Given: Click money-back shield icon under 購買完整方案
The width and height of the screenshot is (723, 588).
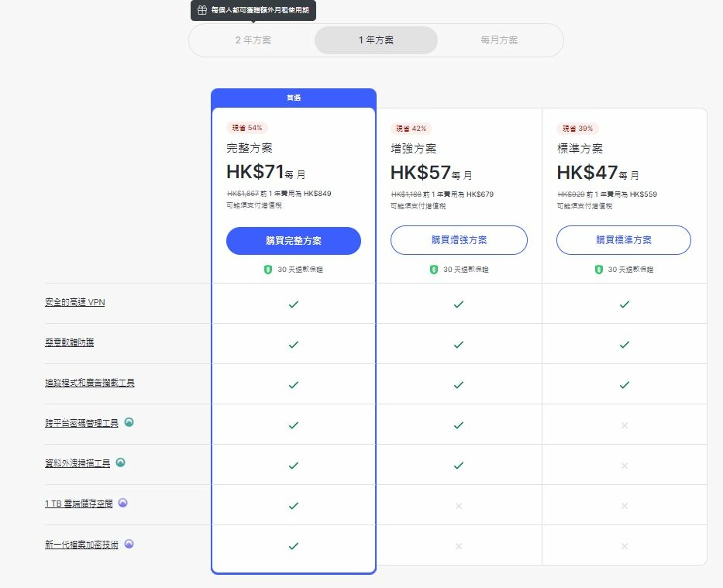Looking at the screenshot, I should click(x=268, y=270).
